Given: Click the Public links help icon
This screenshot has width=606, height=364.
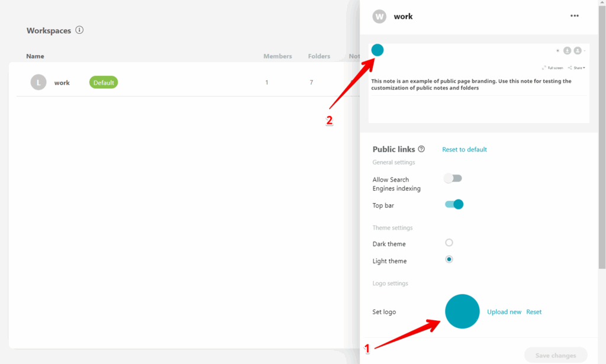Looking at the screenshot, I should tap(421, 149).
